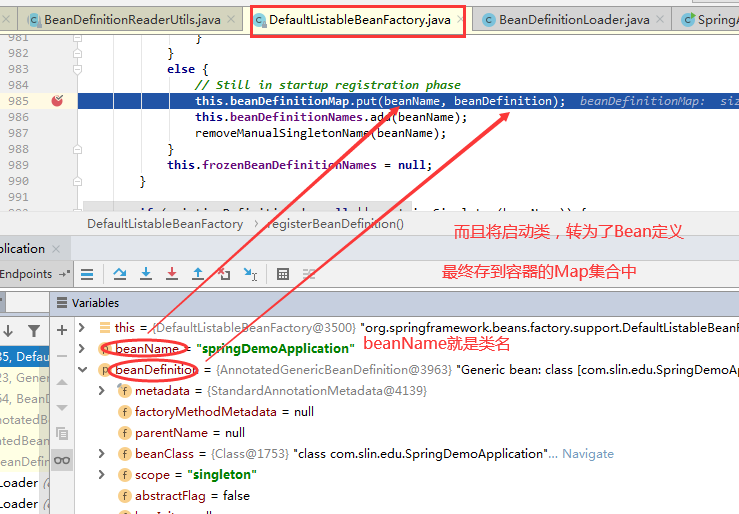Click the Step Over debugger icon
Image resolution: width=739 pixels, height=514 pixels.
click(120, 274)
